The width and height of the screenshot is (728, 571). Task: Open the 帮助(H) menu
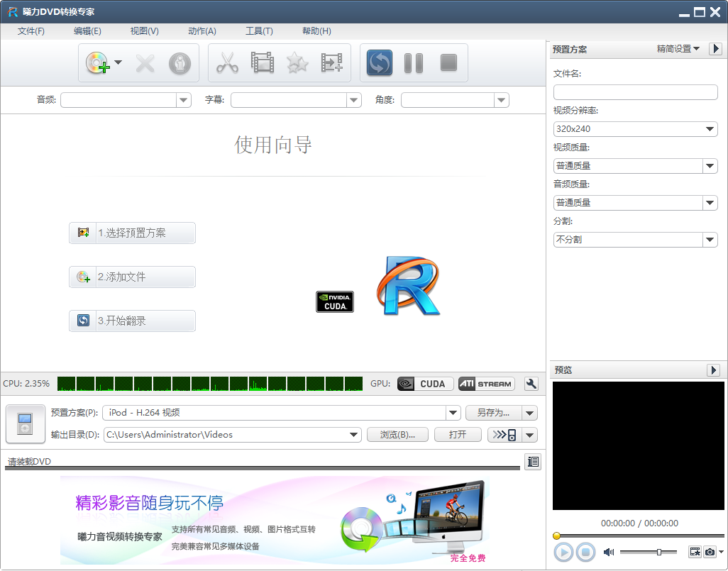pos(316,31)
